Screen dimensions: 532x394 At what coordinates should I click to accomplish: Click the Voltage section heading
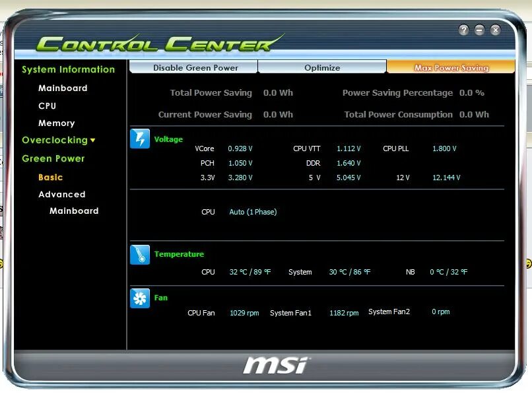click(168, 139)
